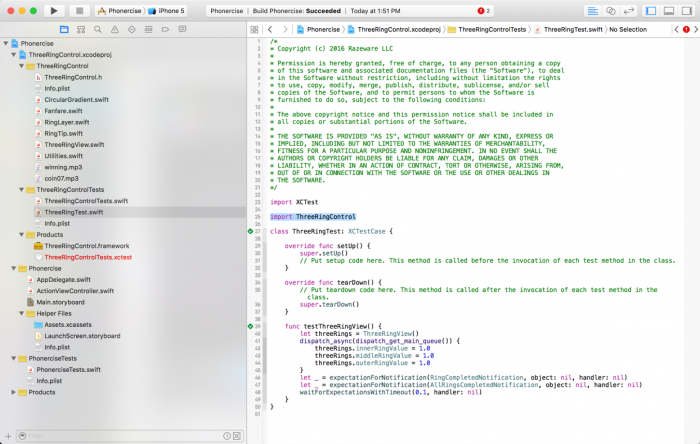Toggle the Utilities panel visibility

(x=686, y=11)
